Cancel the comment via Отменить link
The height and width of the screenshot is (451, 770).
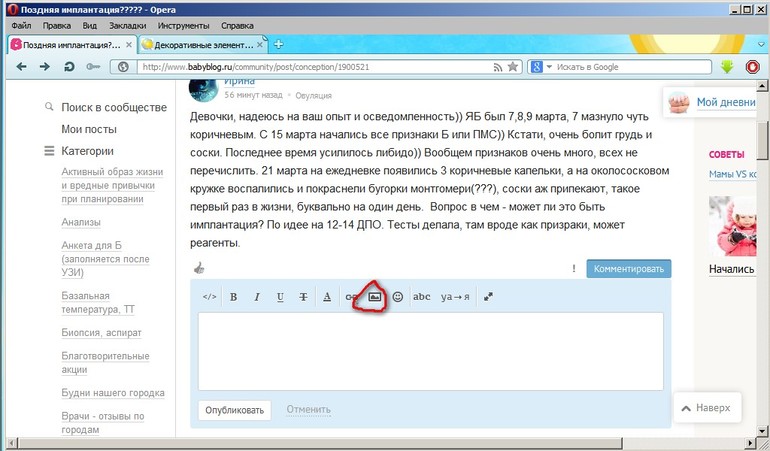308,409
